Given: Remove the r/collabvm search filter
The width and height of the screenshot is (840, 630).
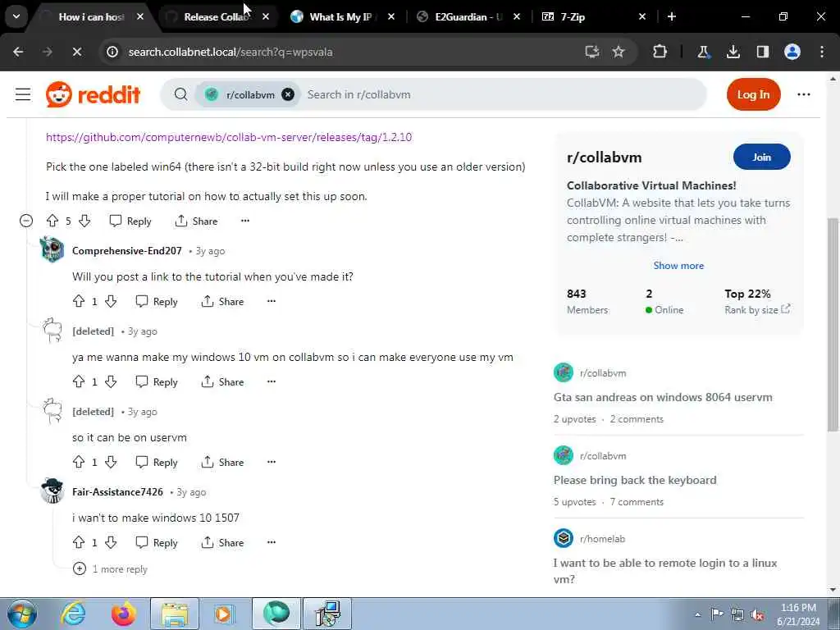Looking at the screenshot, I should click(x=288, y=95).
